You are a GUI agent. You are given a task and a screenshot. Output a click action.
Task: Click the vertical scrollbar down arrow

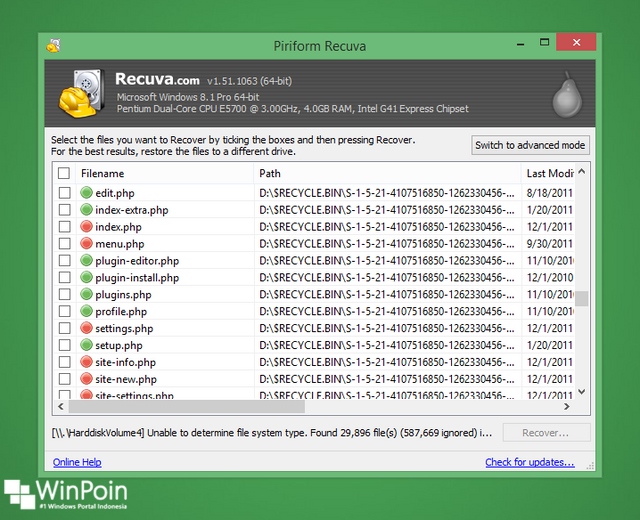(x=582, y=392)
